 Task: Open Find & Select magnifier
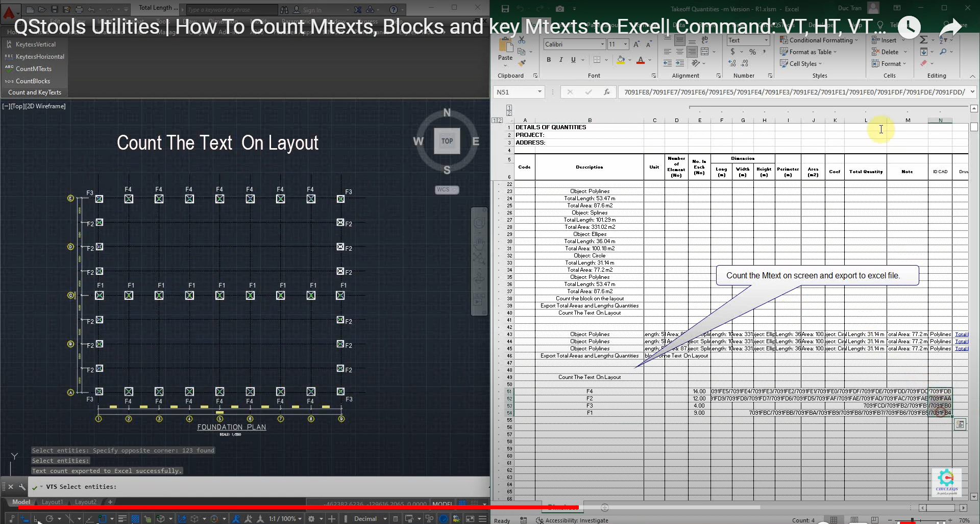click(943, 52)
